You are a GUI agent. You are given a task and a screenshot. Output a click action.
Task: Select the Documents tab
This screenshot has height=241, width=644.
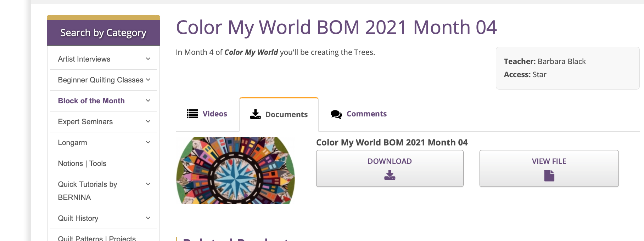click(x=286, y=115)
